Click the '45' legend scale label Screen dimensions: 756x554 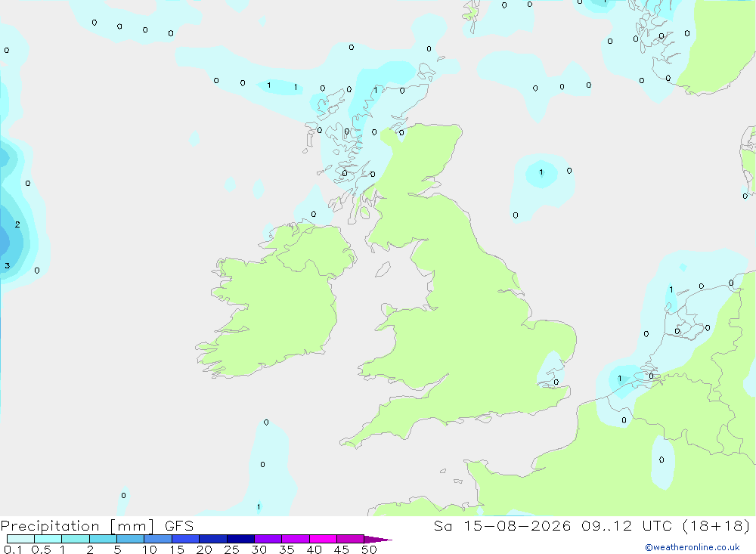point(342,549)
